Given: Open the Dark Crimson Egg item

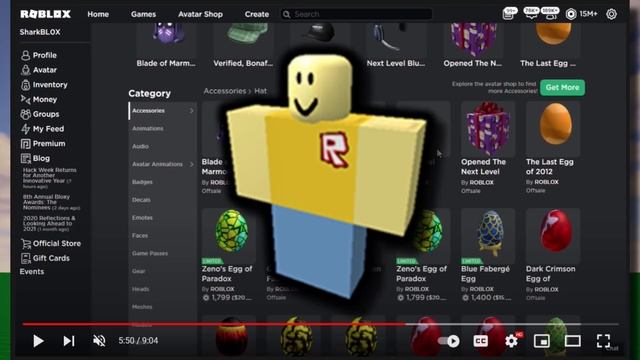Looking at the screenshot, I should (x=553, y=255).
